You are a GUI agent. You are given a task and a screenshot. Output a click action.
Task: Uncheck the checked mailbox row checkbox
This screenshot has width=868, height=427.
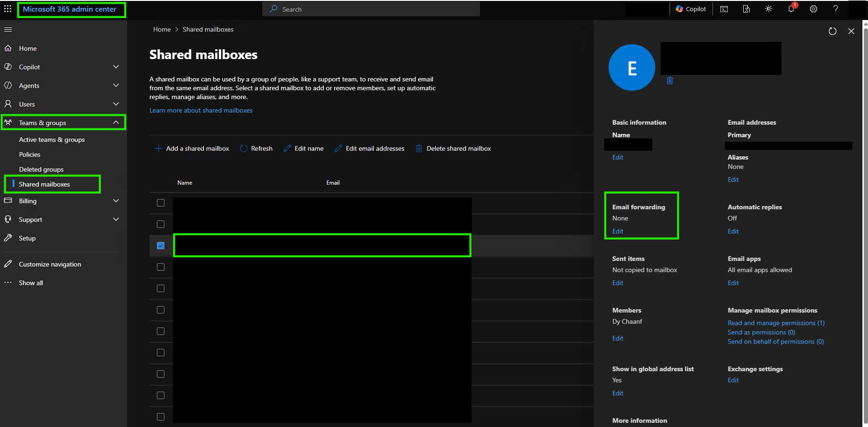(x=161, y=246)
